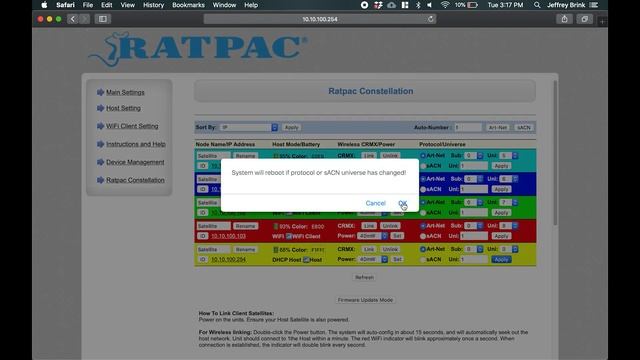Select sACN radio in blue row
Image resolution: width=640 pixels, height=360 pixels.
(x=423, y=189)
